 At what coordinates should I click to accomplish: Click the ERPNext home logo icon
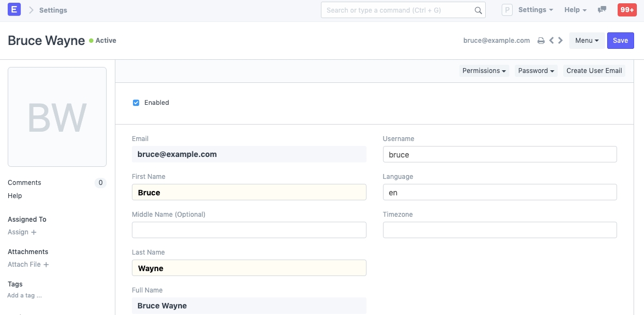coord(14,10)
